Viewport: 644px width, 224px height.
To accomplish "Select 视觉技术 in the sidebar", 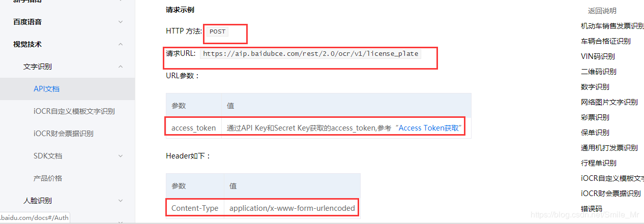I will (27, 44).
